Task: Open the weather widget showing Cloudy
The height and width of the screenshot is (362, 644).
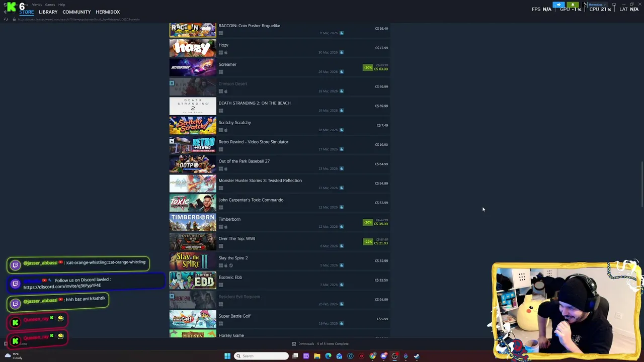Action: point(14,356)
